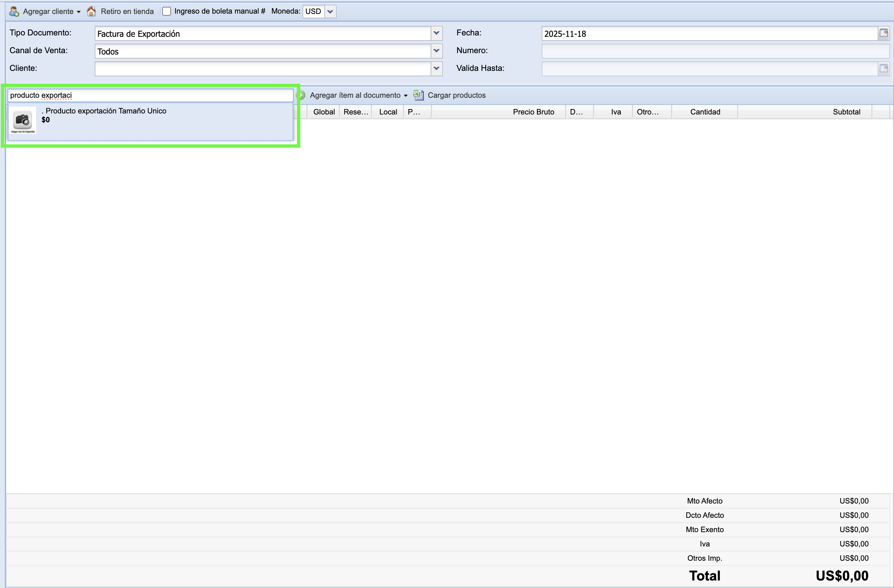Viewport: 894px width, 588px height.
Task: Click the Retiro en tienda house icon
Action: (91, 11)
